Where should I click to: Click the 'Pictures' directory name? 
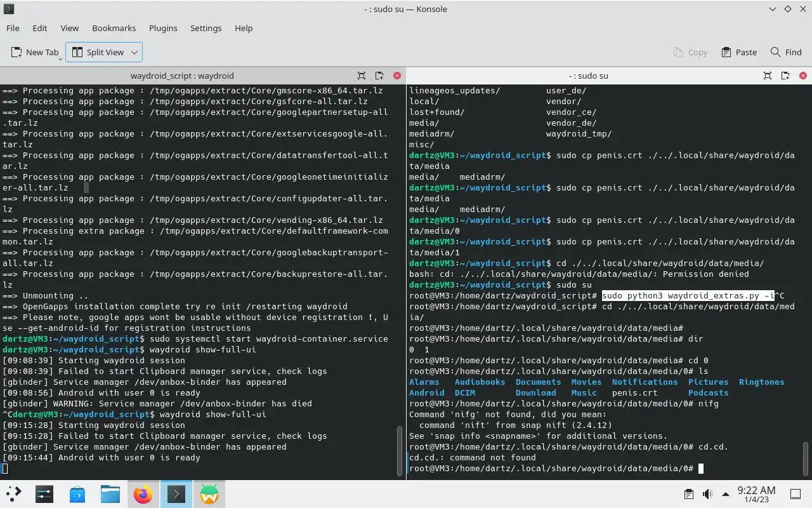coord(708,382)
